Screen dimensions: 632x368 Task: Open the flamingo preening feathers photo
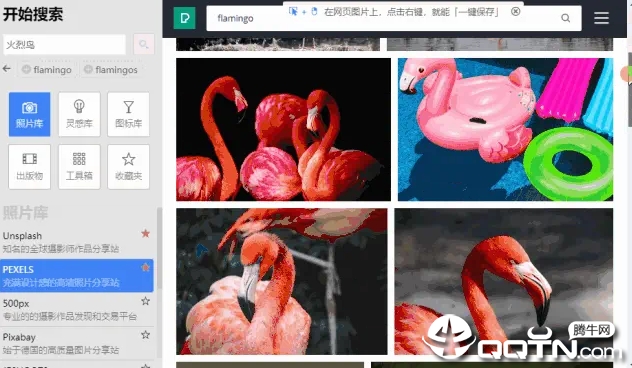pyautogui.click(x=282, y=281)
